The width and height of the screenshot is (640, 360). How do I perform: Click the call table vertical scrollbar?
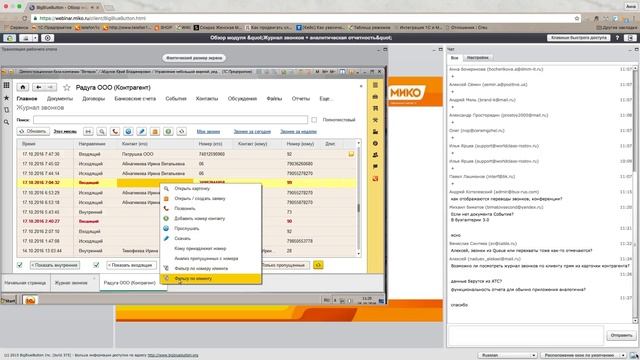pyautogui.click(x=359, y=198)
